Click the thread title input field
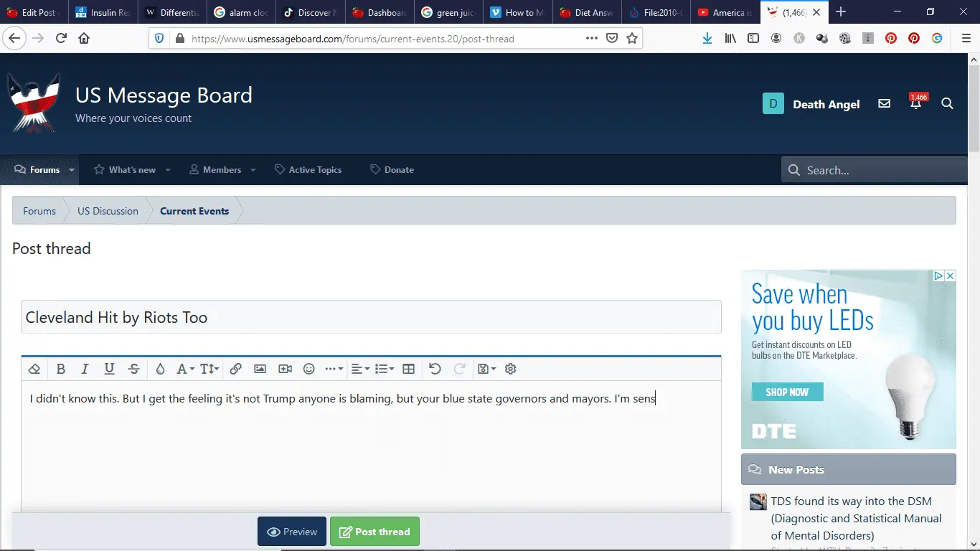The image size is (980, 551). (371, 317)
